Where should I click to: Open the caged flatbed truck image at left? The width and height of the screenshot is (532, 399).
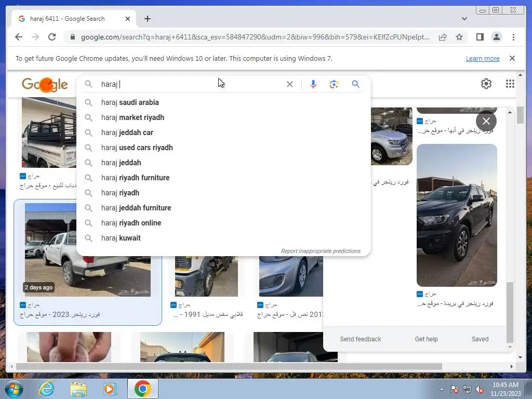click(49, 132)
